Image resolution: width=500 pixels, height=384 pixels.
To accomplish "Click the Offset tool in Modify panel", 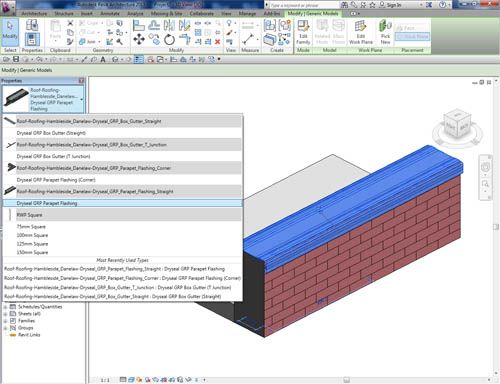I will tap(154, 25).
